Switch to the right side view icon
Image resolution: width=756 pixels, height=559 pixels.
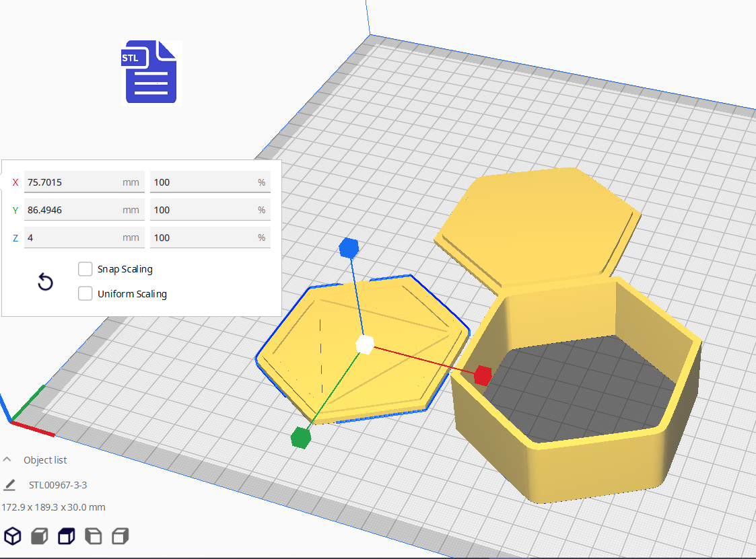tap(120, 536)
